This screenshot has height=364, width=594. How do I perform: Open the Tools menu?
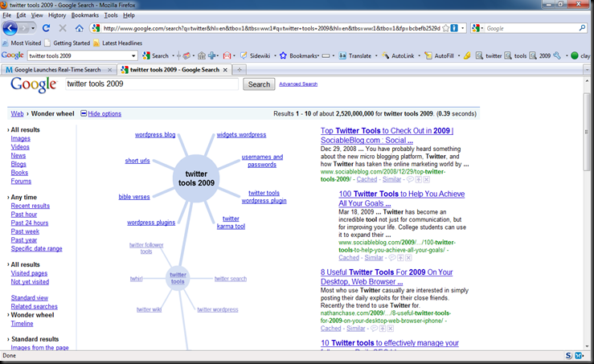(x=111, y=15)
